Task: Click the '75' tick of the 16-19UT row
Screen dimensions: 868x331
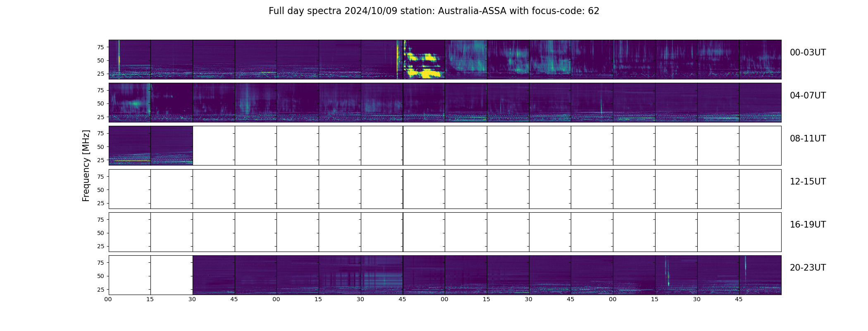Action: click(100, 220)
